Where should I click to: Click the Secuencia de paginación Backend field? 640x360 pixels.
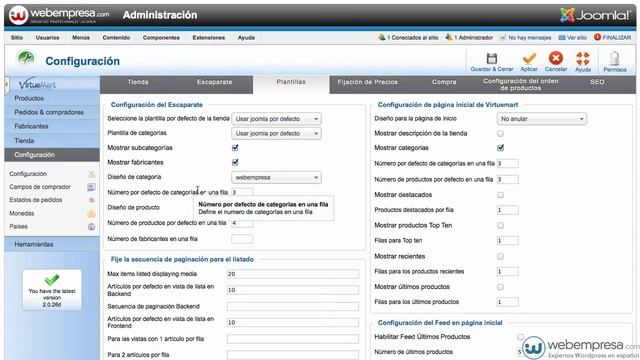[293, 307]
